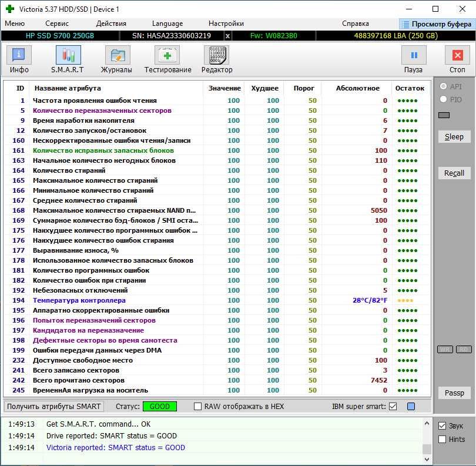Switch to Тестирование testing icon
Screen dimensions: 476x466
tap(167, 55)
